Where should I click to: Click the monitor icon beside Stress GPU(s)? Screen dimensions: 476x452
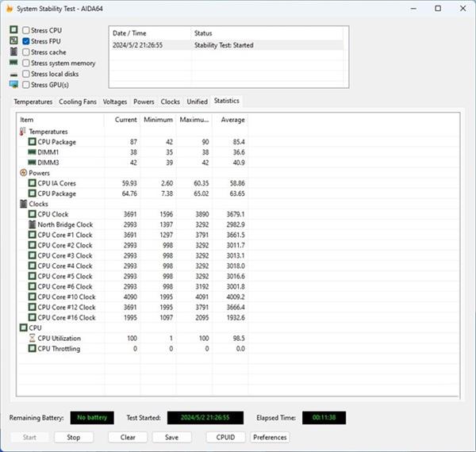pos(13,84)
